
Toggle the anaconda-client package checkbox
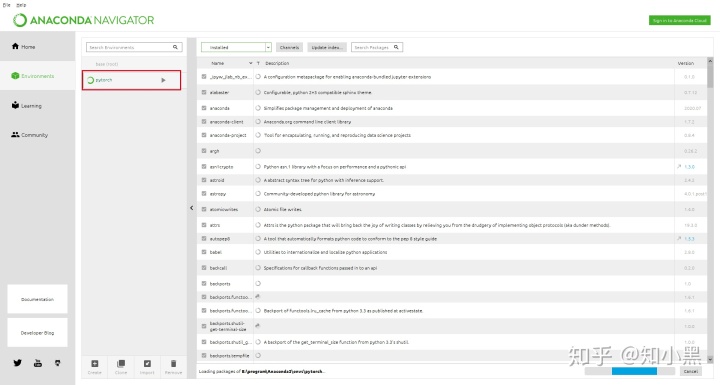204,121
